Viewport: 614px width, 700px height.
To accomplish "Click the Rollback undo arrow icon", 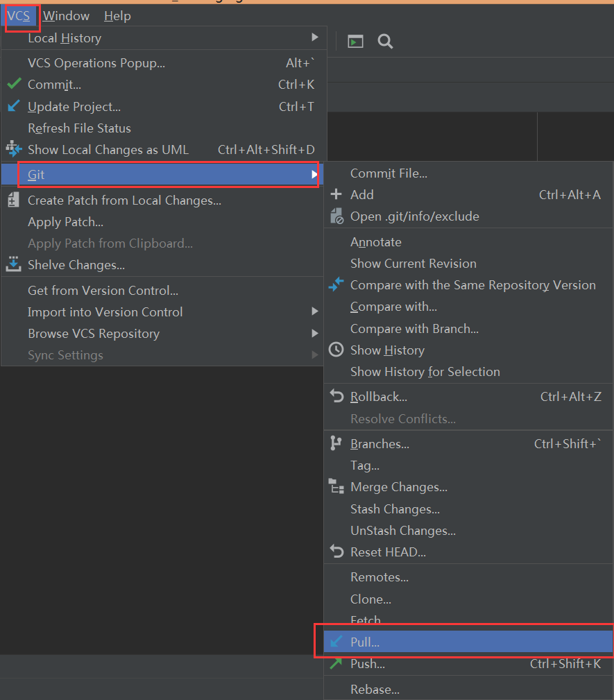I will tap(336, 396).
